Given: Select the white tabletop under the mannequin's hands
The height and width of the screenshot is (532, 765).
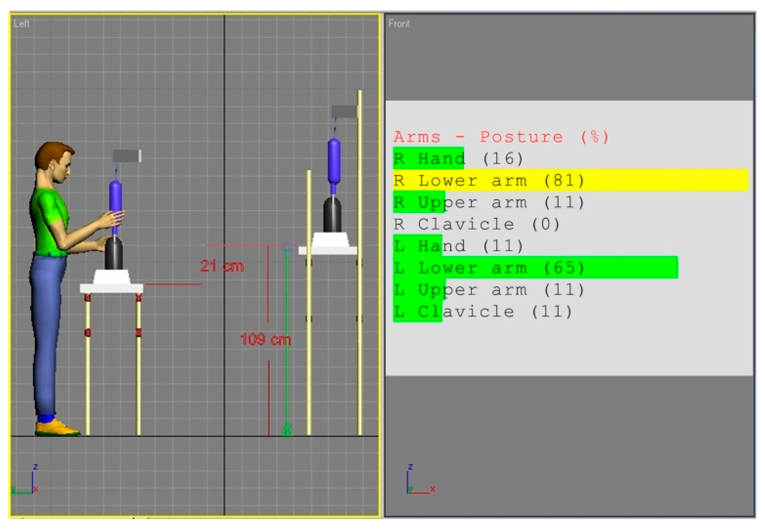Looking at the screenshot, I should pos(111,288).
